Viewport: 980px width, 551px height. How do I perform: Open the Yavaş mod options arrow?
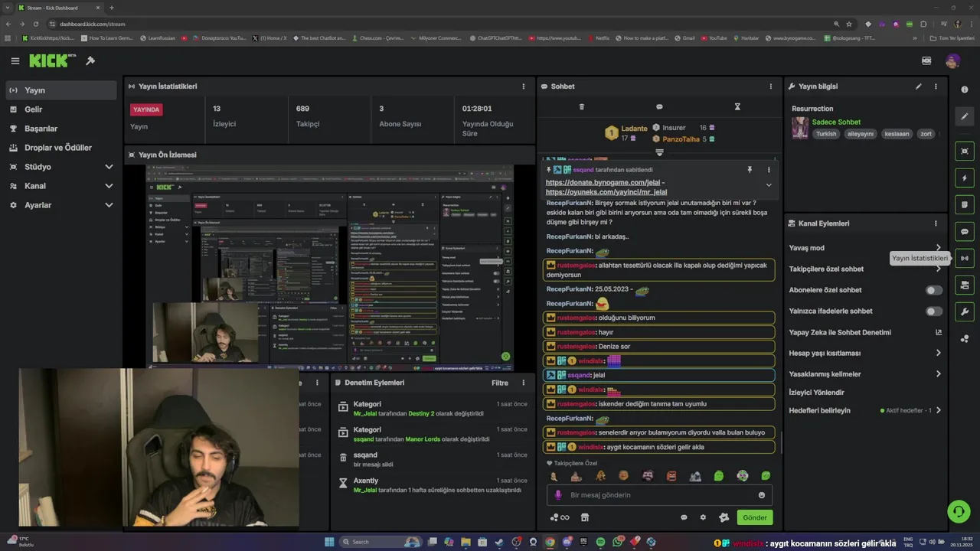pos(939,248)
